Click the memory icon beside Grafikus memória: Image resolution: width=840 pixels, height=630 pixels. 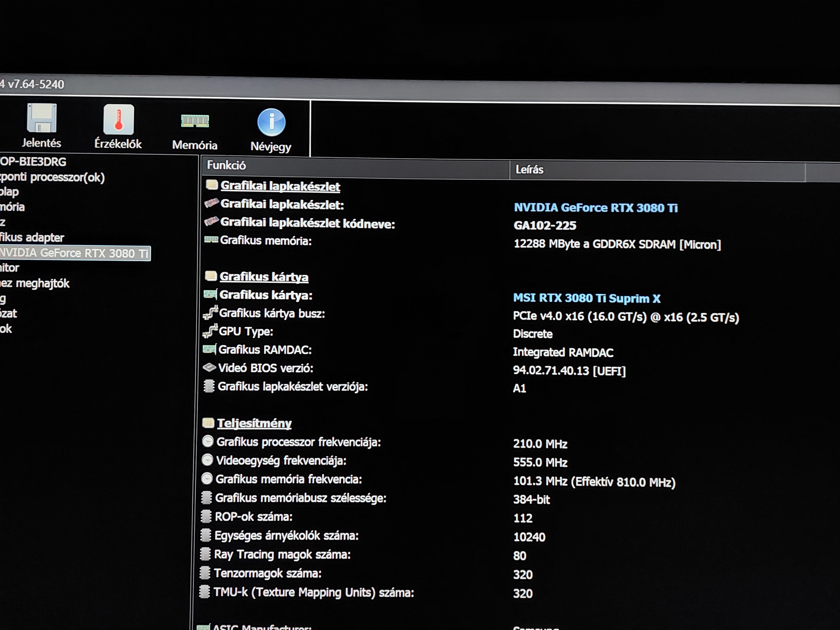[211, 240]
